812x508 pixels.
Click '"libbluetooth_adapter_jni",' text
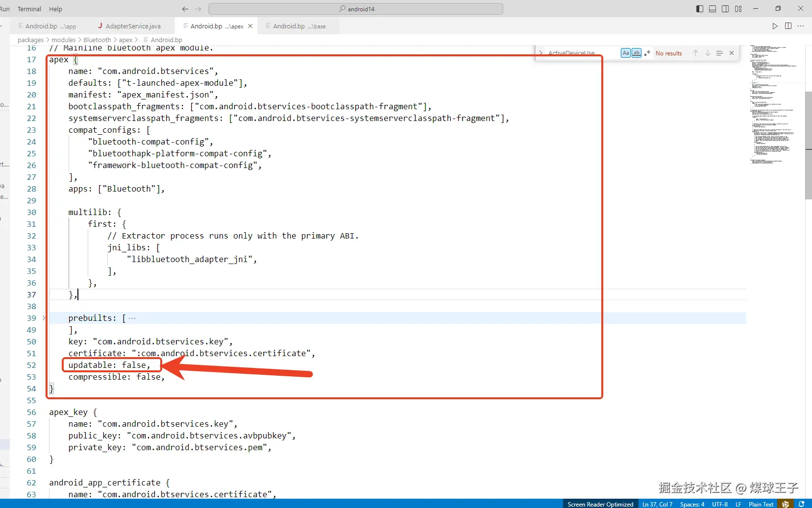192,259
